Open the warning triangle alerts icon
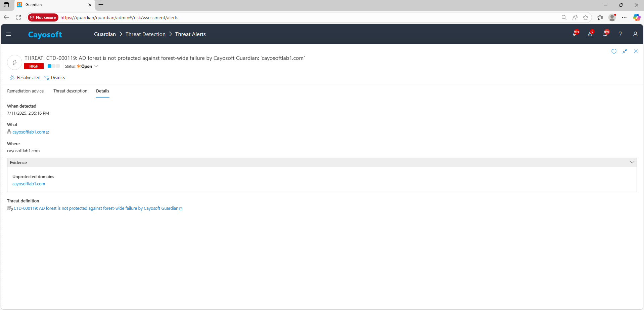Image resolution: width=644 pixels, height=310 pixels. coord(590,34)
